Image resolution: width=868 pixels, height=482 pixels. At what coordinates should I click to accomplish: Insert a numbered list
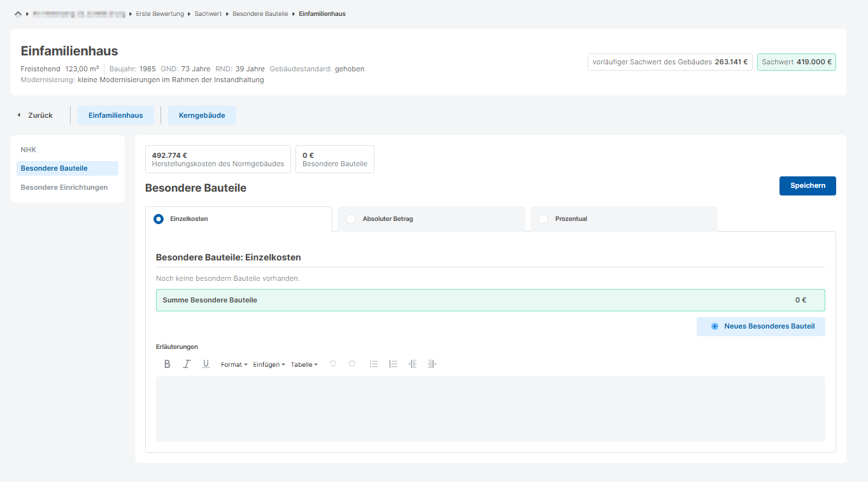pyautogui.click(x=393, y=364)
